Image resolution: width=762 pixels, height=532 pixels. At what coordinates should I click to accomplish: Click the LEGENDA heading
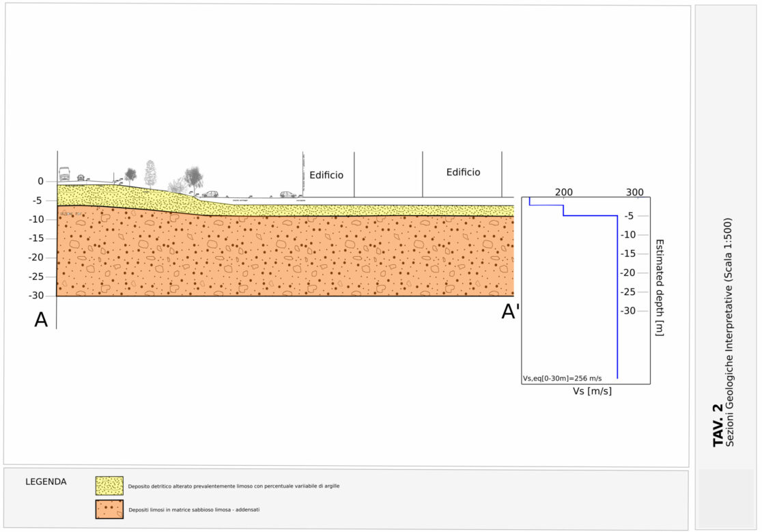[x=46, y=481]
